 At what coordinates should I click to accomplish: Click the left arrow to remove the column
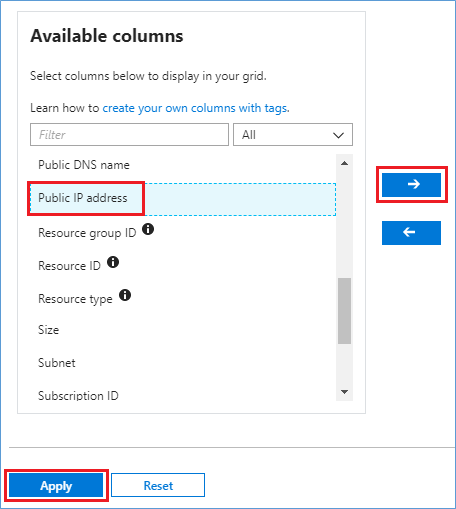[x=411, y=233]
